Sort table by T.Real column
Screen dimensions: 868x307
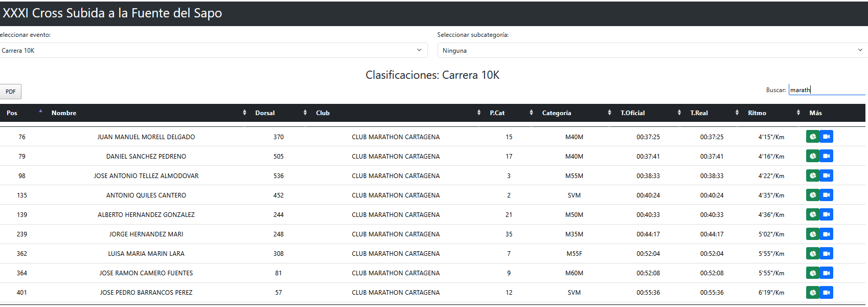[713, 113]
